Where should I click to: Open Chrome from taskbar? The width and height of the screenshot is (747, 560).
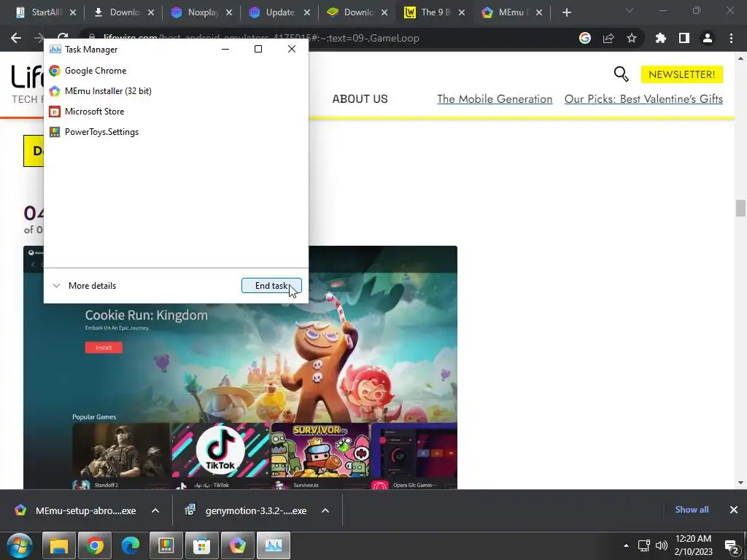click(x=95, y=545)
